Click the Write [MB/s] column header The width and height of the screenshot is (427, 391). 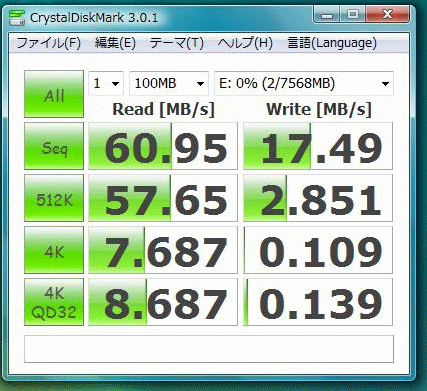(x=319, y=110)
